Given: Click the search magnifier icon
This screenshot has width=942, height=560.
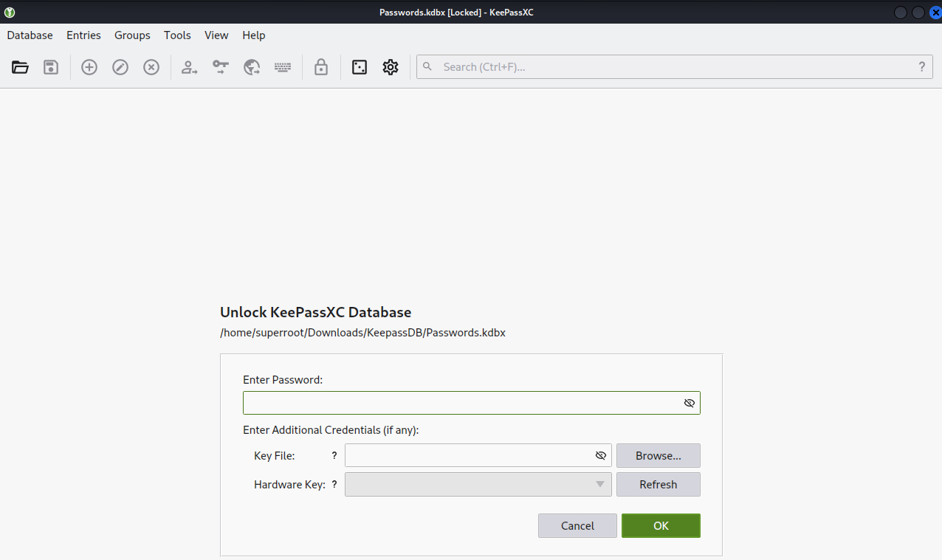Looking at the screenshot, I should (x=427, y=66).
